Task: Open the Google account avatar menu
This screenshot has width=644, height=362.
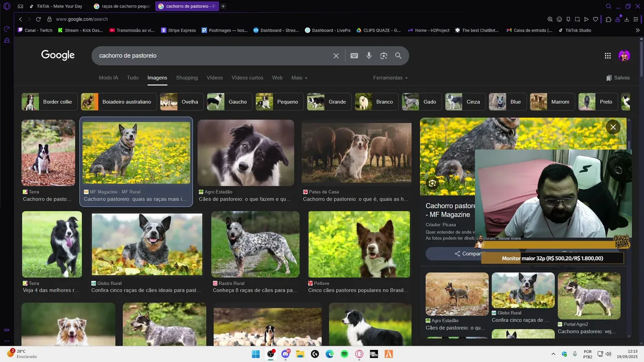Action: click(624, 56)
